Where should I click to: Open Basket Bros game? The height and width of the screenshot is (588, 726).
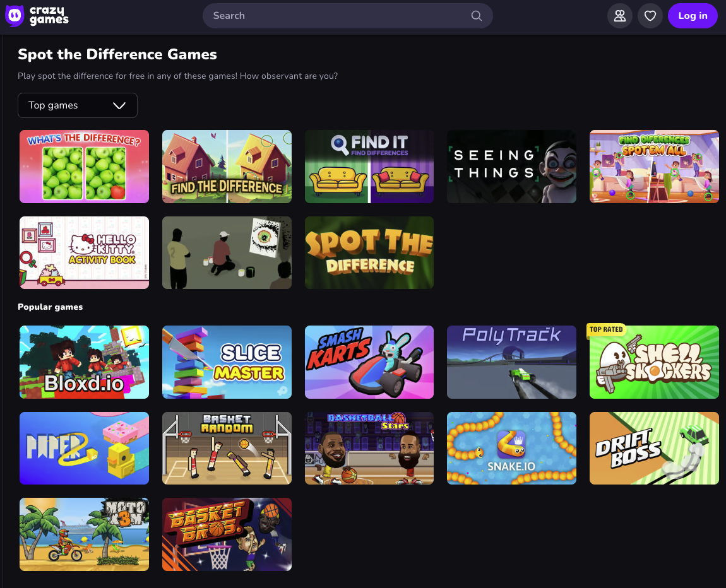point(227,534)
